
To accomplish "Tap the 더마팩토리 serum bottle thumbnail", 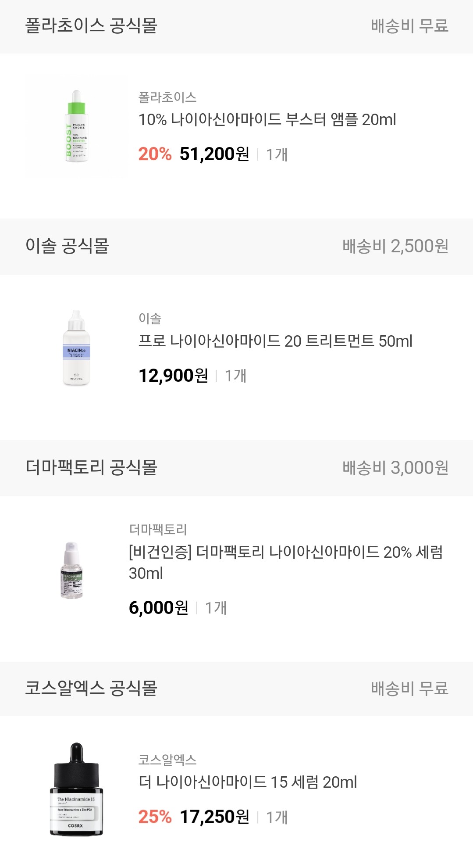I will click(x=71, y=570).
